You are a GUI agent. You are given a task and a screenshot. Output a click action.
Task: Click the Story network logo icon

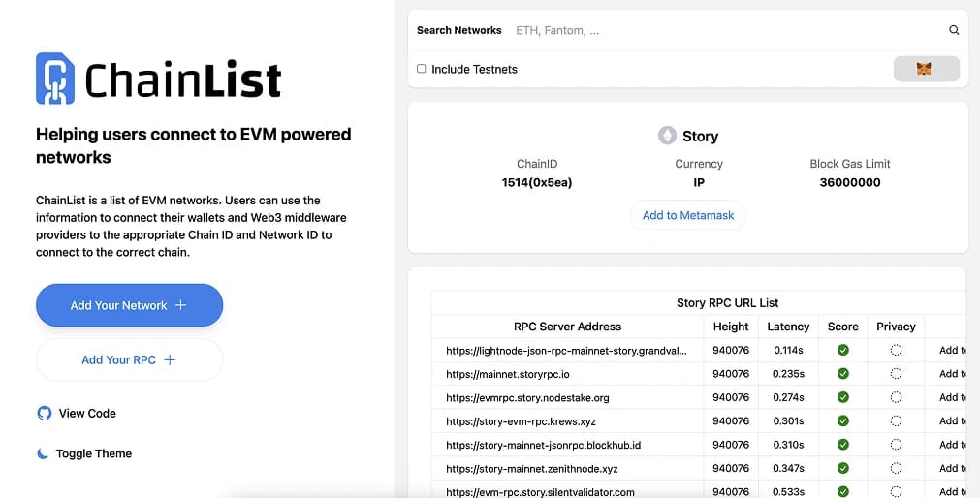tap(667, 136)
